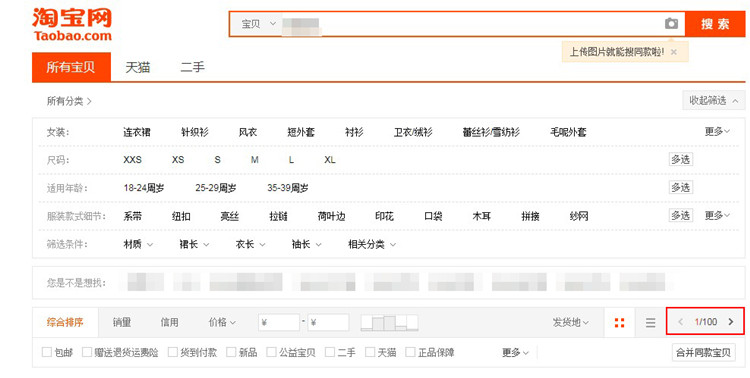
Task: Open the 衣长 filter dropdown
Action: [x=250, y=244]
